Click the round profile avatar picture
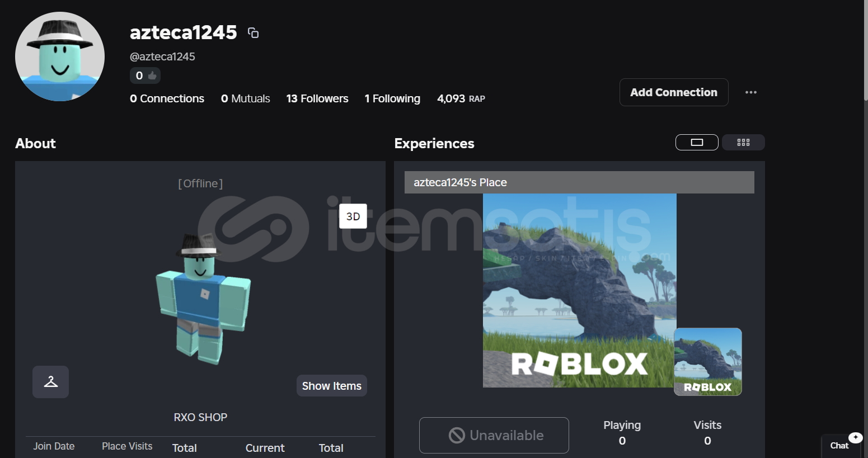This screenshot has width=868, height=458. click(x=60, y=56)
